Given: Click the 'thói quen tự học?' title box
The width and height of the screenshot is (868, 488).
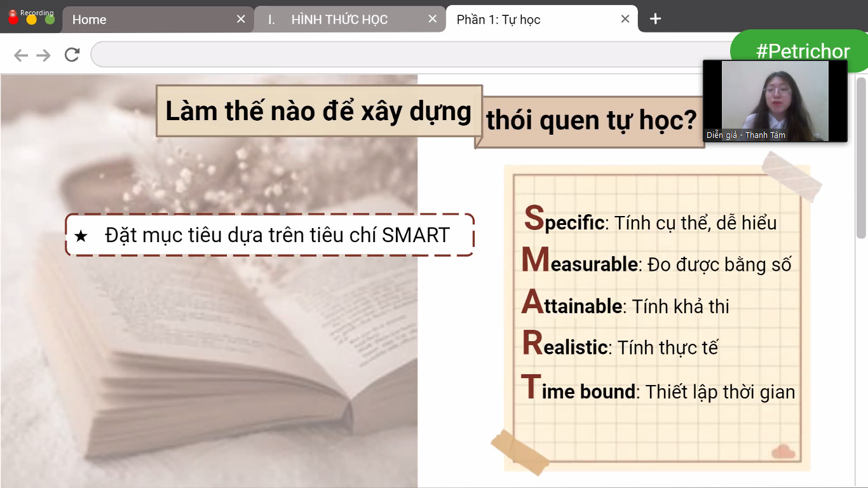Looking at the screenshot, I should tap(591, 119).
